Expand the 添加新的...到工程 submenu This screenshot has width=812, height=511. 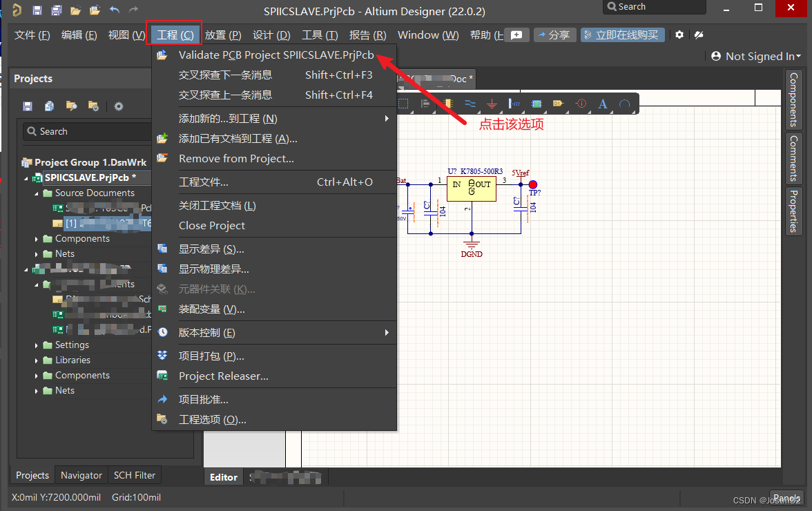(x=387, y=118)
